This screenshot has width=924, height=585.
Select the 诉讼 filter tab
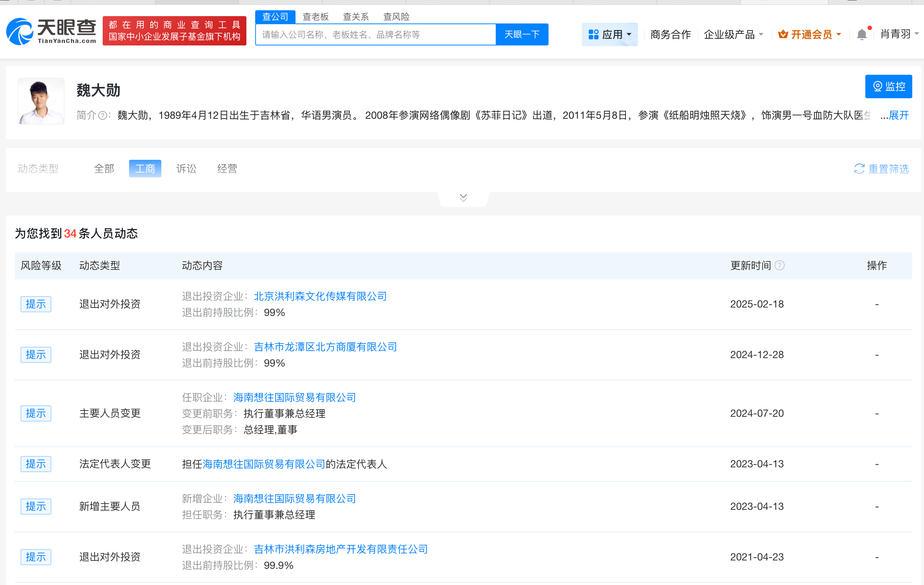187,169
